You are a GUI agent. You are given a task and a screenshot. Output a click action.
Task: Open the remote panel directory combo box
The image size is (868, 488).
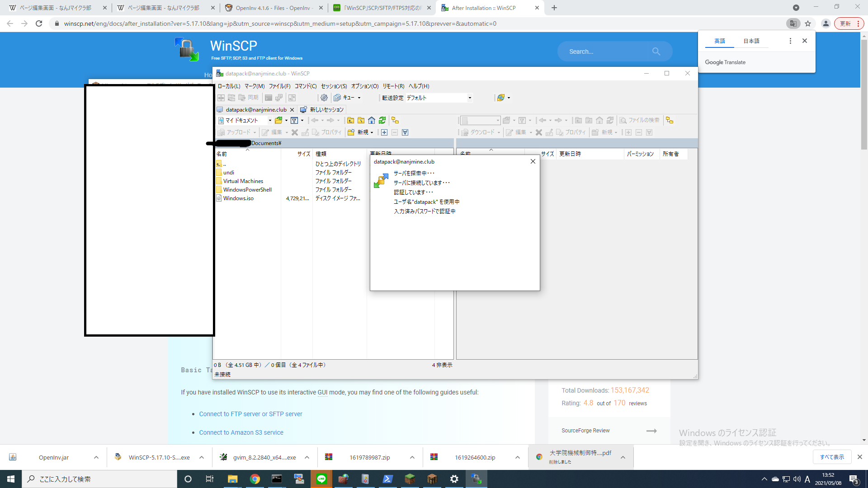tap(480, 120)
